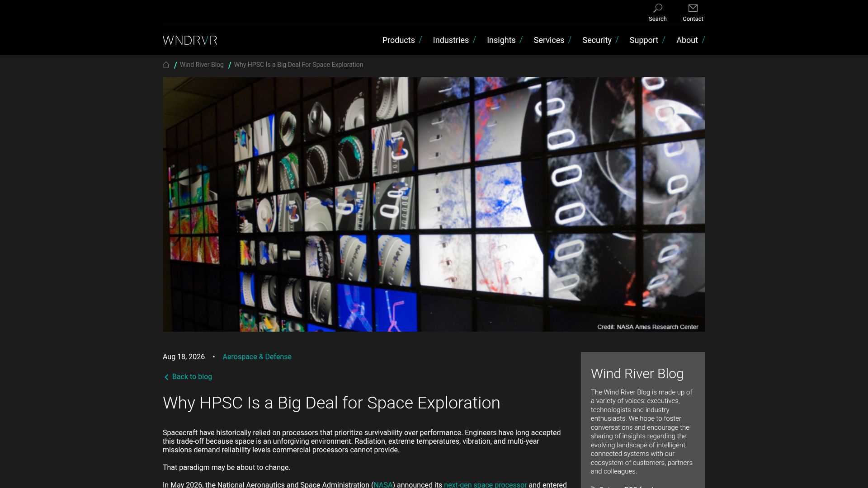Open the Aerospace & Defense category link
This screenshot has width=868, height=488.
tap(257, 357)
